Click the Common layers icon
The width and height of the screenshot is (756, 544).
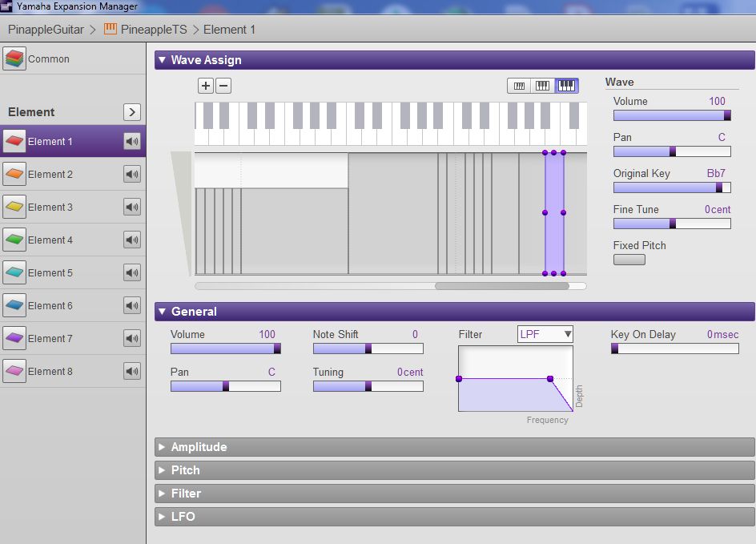click(x=14, y=58)
